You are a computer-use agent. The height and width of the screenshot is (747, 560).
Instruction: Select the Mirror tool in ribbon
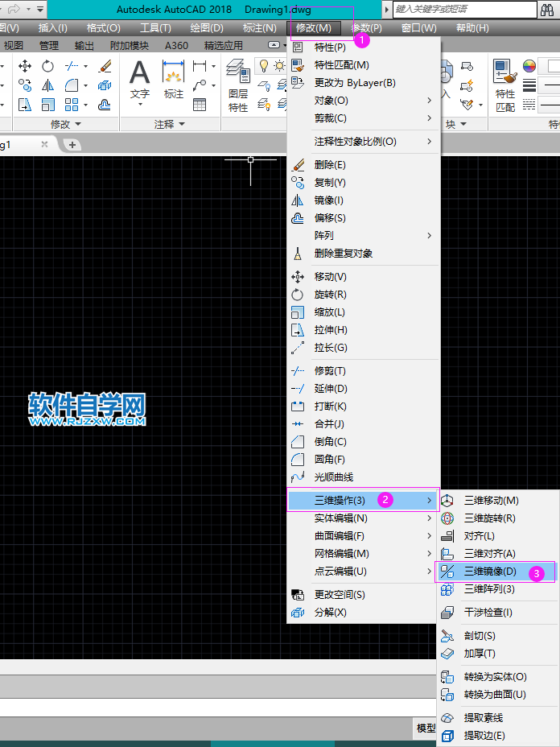click(x=47, y=85)
